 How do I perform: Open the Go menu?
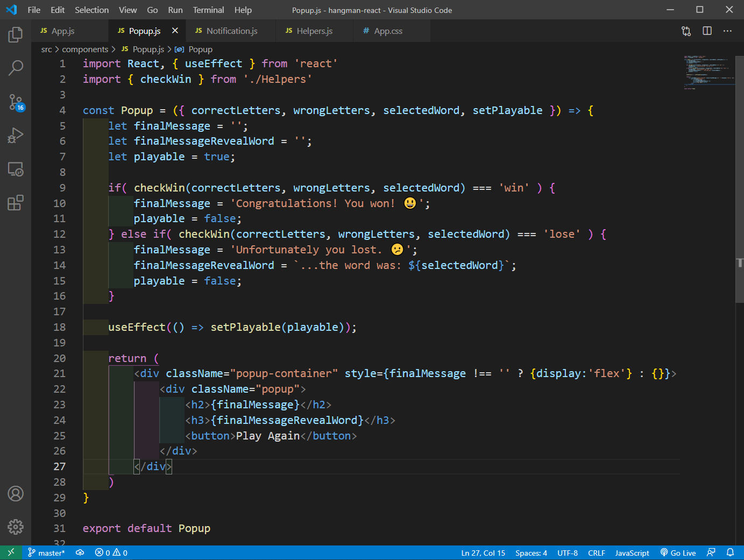tap(152, 10)
